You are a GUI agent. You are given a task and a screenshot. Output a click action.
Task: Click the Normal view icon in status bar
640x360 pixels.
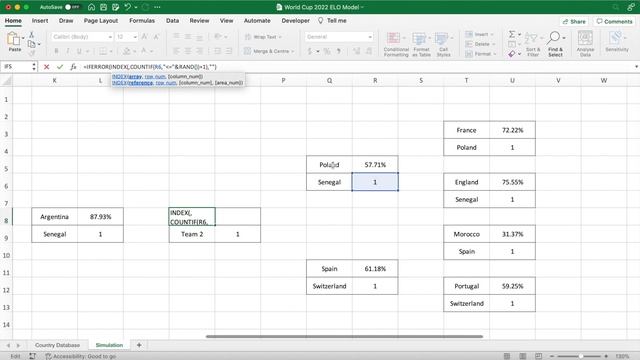point(507,356)
